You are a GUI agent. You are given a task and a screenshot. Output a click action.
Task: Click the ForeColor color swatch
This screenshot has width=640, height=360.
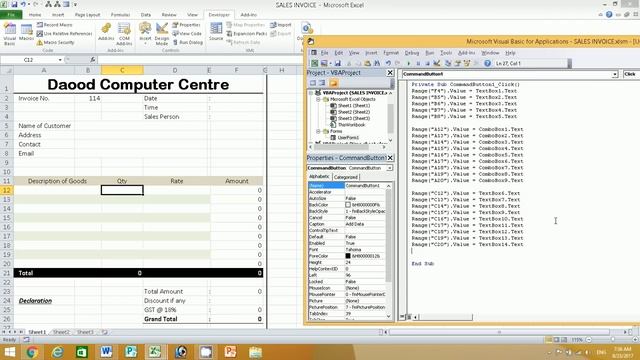[x=348, y=256]
